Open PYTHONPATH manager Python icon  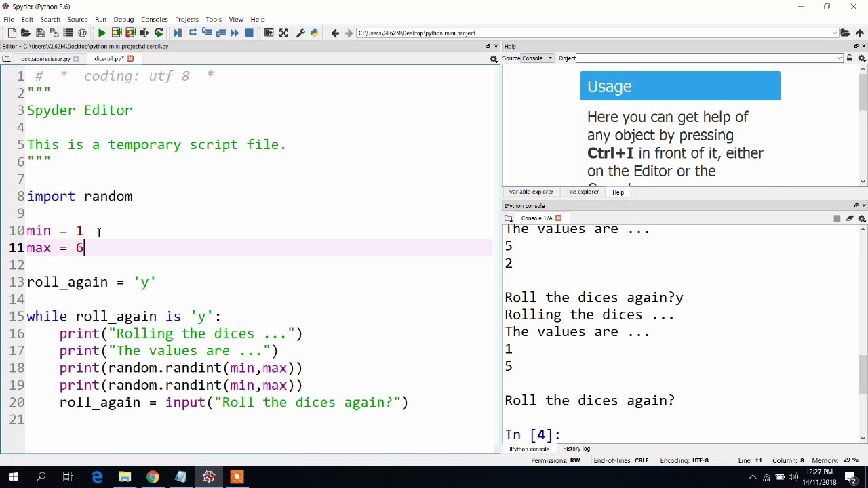[314, 33]
